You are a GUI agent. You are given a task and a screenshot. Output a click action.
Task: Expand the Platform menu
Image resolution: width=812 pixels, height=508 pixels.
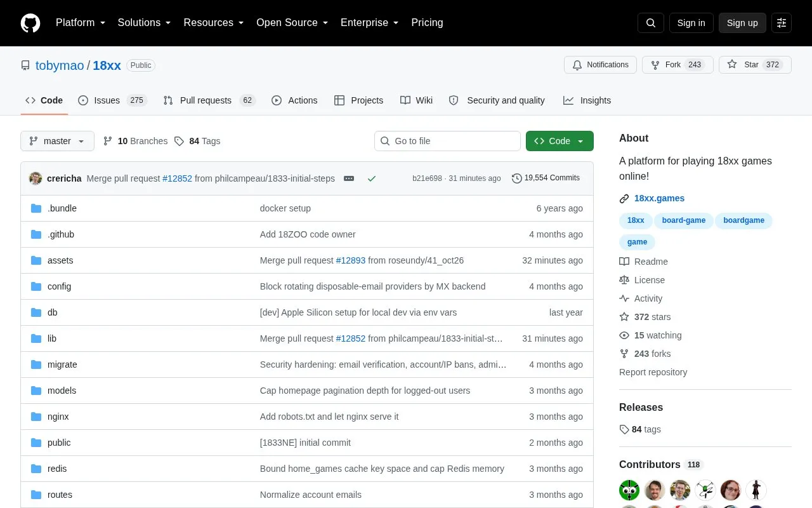81,23
